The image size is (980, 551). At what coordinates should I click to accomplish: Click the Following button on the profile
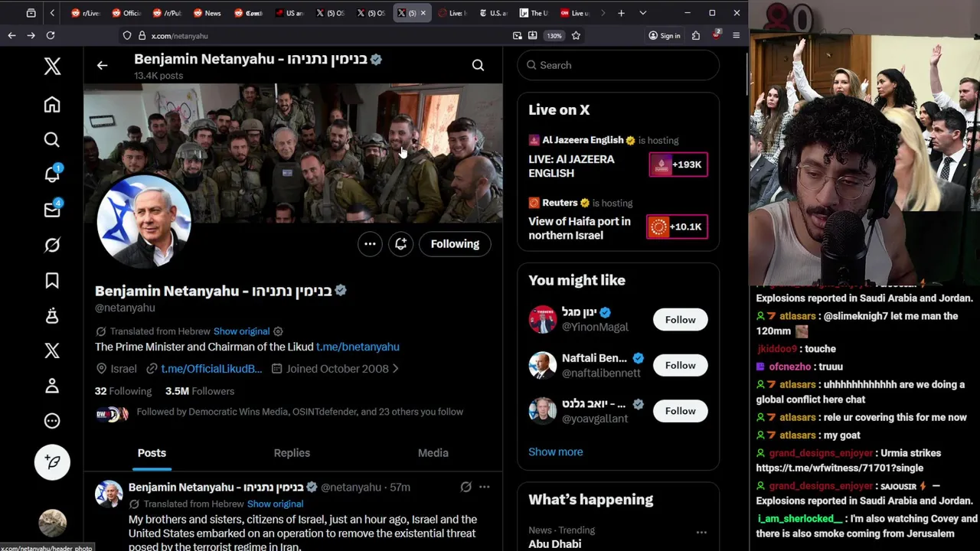click(455, 244)
